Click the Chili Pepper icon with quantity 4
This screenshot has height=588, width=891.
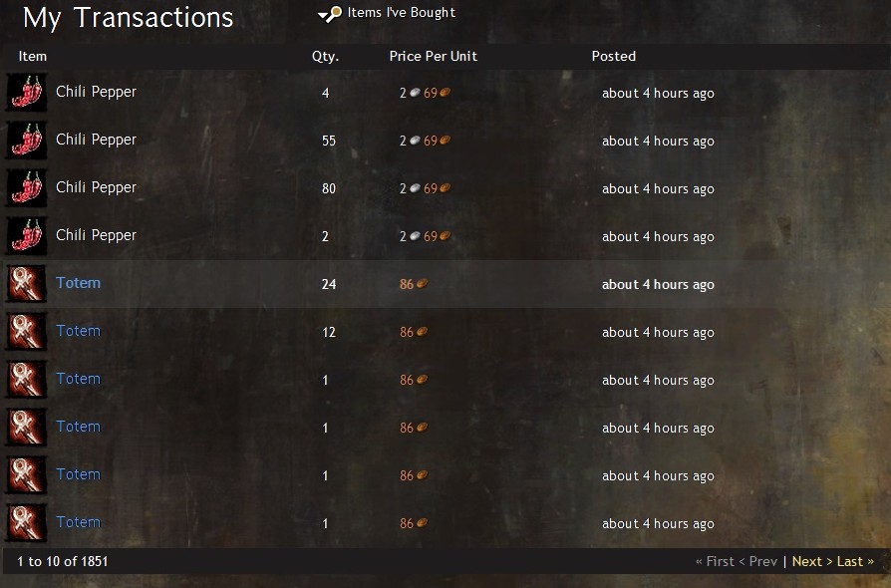tap(26, 92)
